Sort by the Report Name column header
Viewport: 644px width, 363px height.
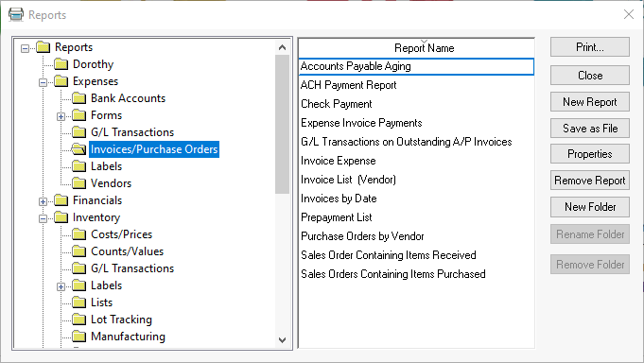[x=416, y=48]
